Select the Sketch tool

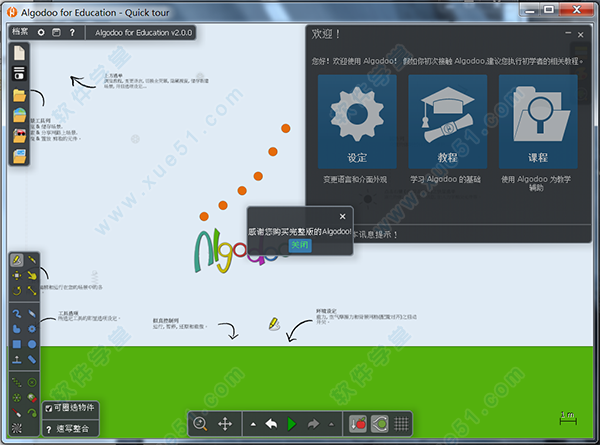(x=16, y=260)
